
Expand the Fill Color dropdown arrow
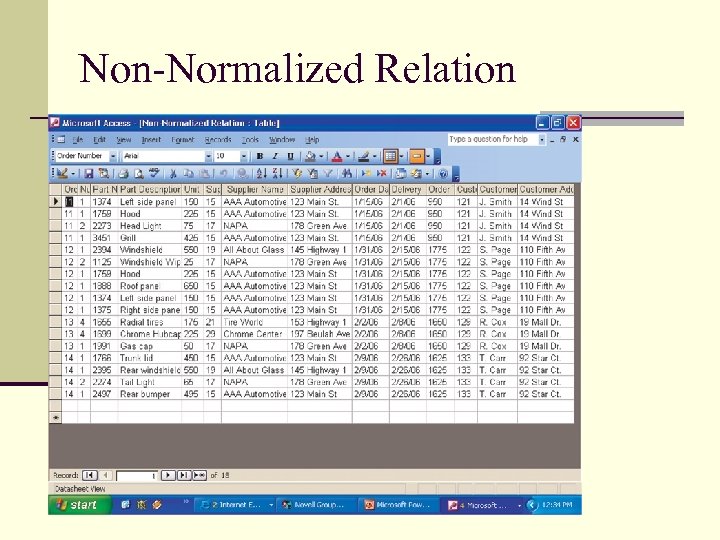point(321,156)
